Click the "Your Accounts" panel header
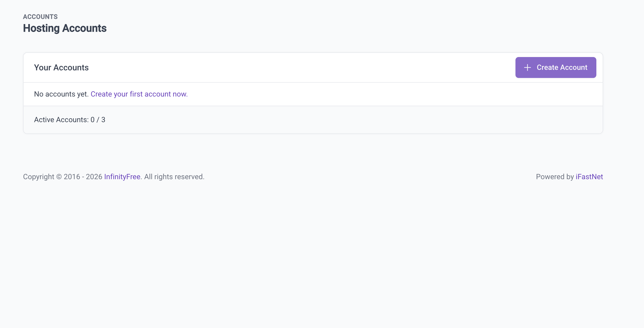644x328 pixels. 62,67
